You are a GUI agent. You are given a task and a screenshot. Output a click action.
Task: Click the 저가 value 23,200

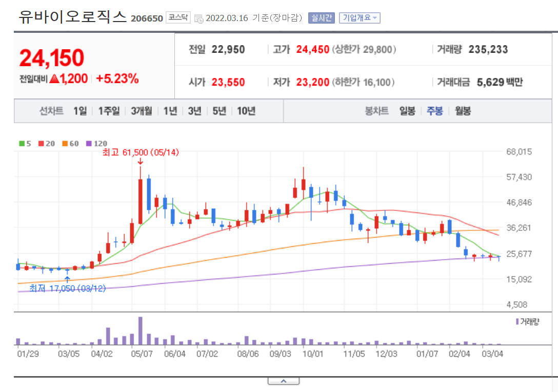click(313, 83)
